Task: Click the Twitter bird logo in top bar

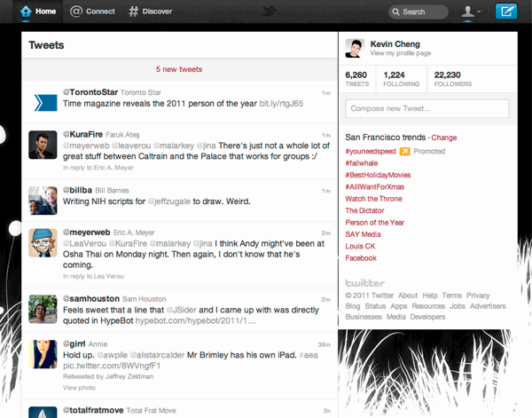Action: coord(269,12)
